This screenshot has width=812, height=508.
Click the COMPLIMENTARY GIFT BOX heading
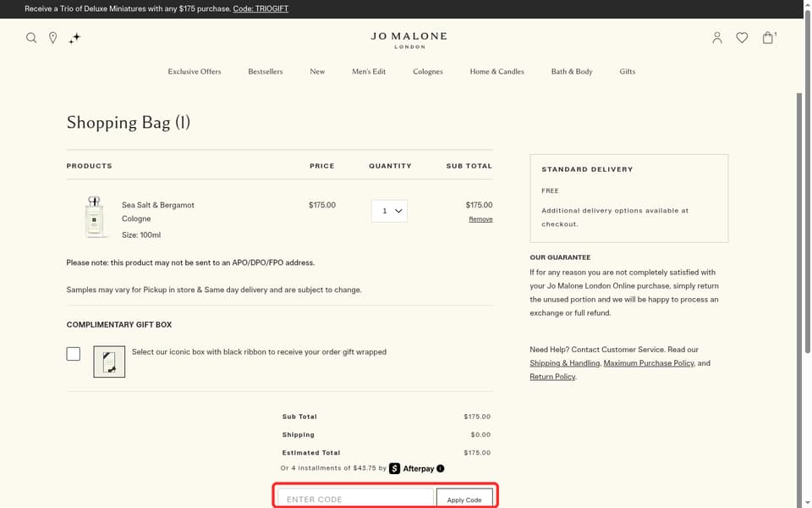[119, 325]
